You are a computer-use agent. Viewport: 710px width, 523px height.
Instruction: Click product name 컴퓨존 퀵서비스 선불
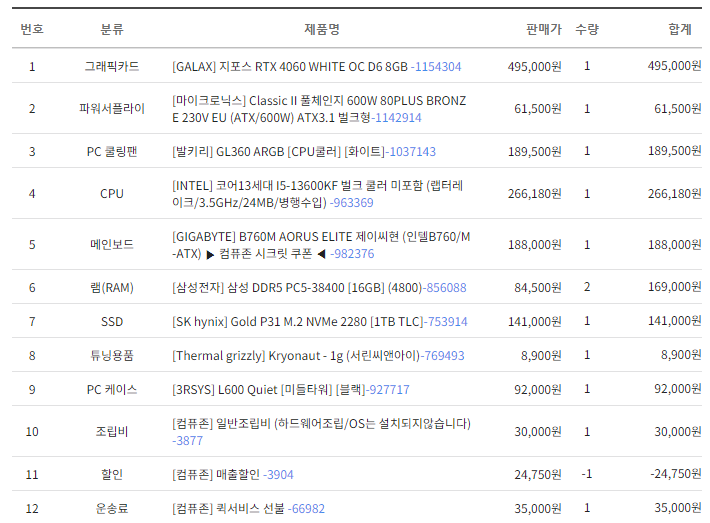pyautogui.click(x=228, y=509)
